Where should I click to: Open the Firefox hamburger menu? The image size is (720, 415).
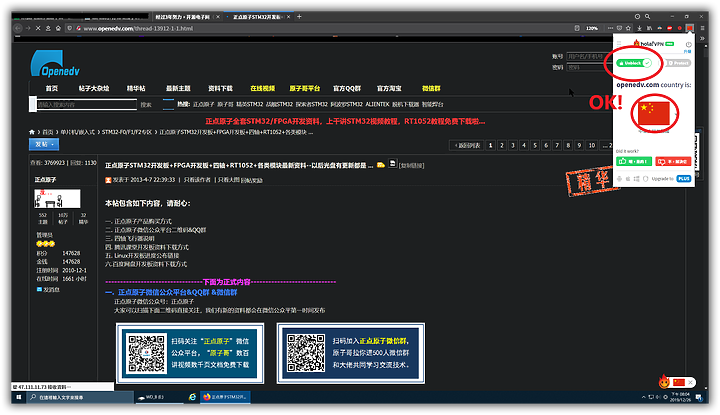702,28
